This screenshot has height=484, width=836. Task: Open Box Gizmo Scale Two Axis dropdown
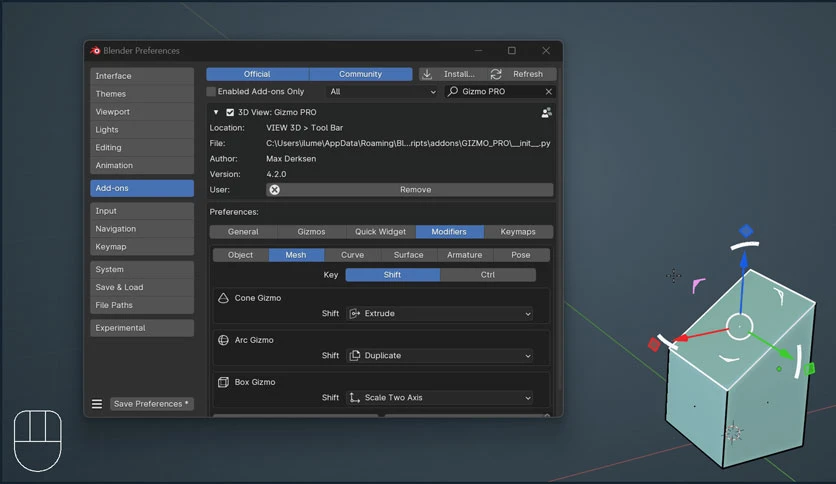440,398
